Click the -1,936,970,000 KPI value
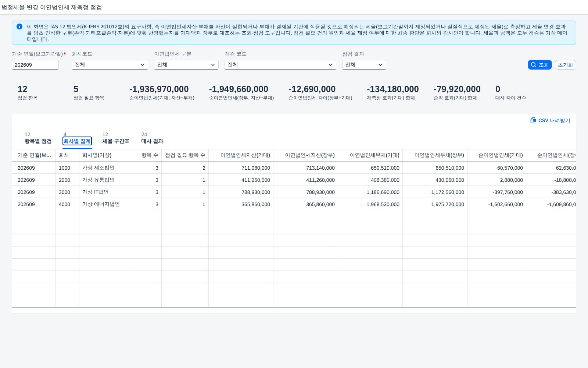 pos(159,89)
